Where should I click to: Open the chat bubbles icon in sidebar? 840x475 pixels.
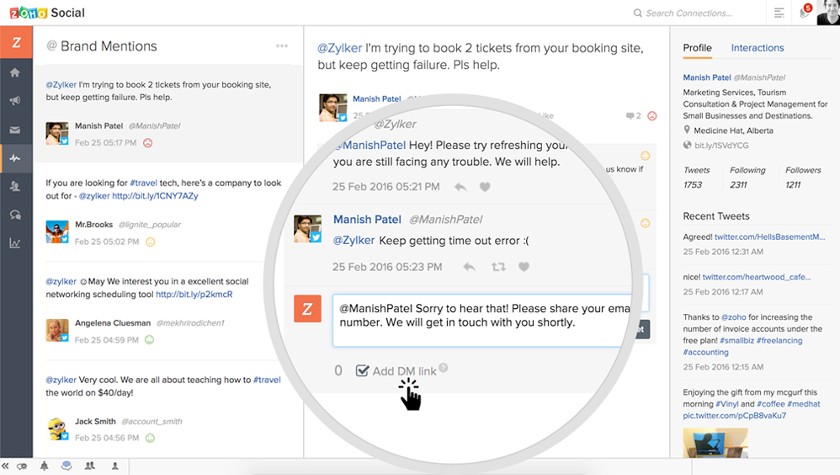point(15,215)
